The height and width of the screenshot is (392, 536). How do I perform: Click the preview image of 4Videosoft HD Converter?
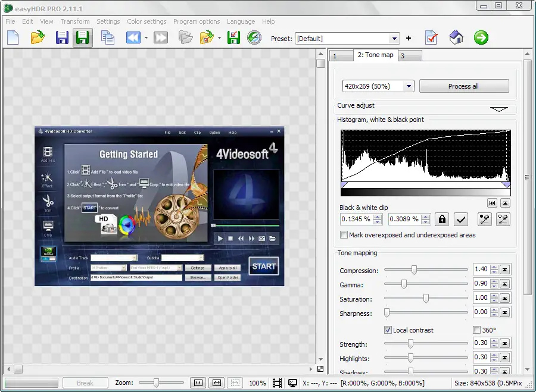tap(159, 206)
